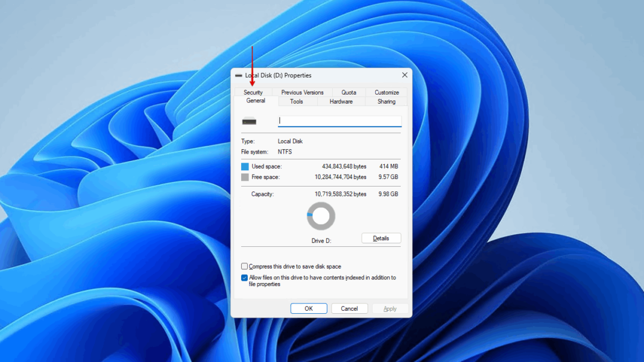Viewport: 644px width, 362px height.
Task: Click the gray Free space color swatch
Action: (x=245, y=177)
